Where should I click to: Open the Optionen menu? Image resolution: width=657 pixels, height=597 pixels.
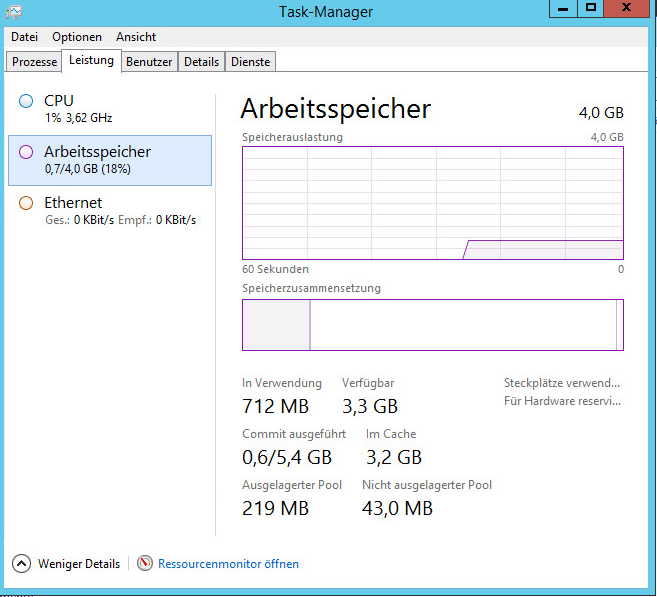[77, 37]
